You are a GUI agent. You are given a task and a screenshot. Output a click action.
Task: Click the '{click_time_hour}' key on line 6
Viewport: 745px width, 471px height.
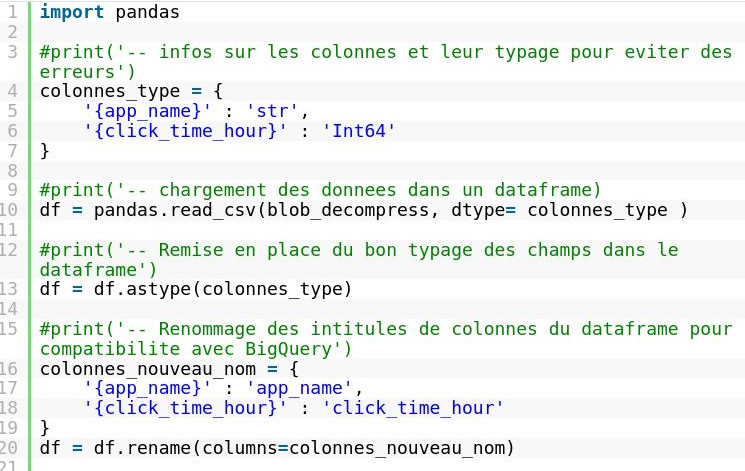(186, 130)
